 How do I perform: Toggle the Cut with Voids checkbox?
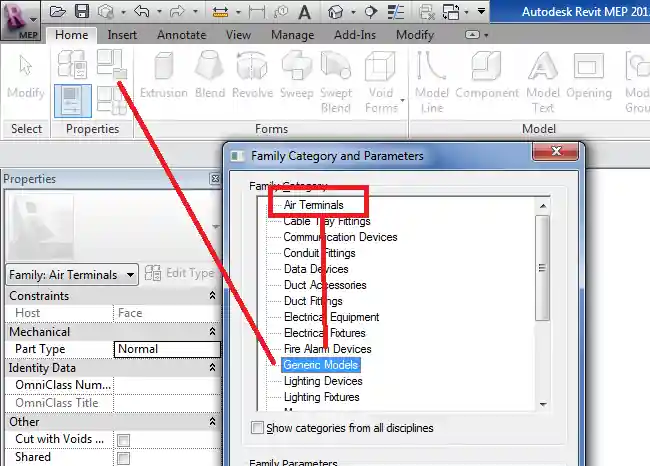(124, 440)
